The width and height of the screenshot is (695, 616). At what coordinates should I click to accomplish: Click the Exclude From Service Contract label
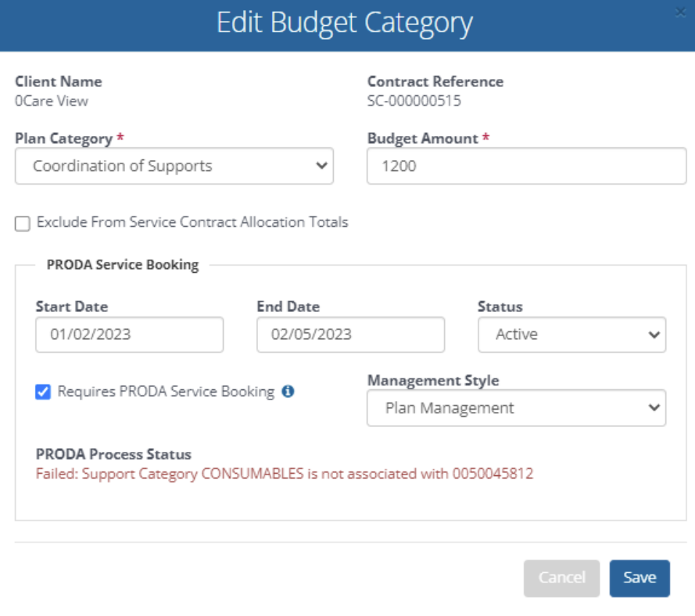(192, 222)
